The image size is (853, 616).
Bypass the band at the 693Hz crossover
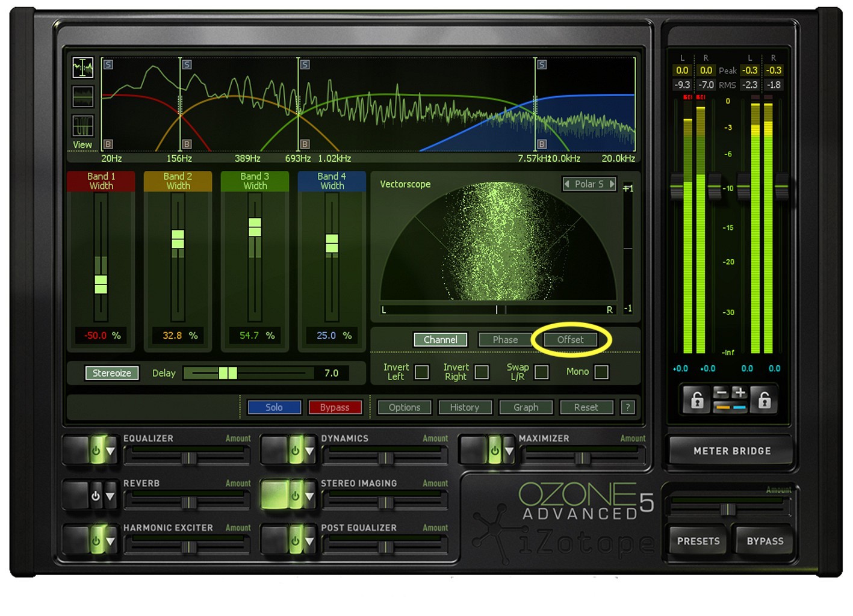tap(305, 144)
